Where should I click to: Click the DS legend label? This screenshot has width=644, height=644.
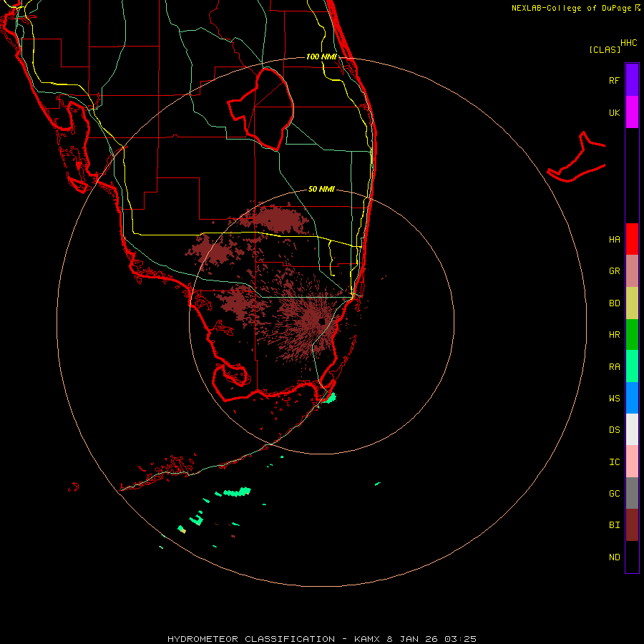coord(614,429)
